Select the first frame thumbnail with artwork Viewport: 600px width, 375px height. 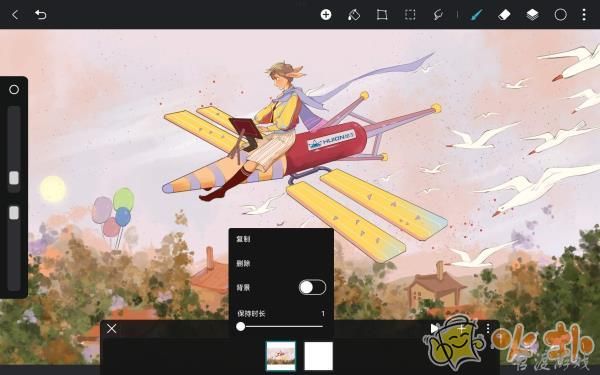point(281,356)
